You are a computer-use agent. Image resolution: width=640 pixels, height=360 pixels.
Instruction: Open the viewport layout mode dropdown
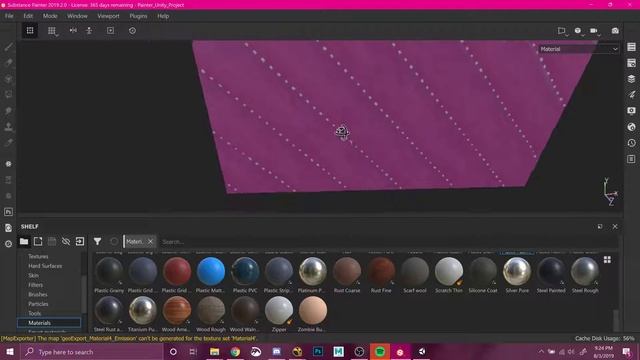563,31
